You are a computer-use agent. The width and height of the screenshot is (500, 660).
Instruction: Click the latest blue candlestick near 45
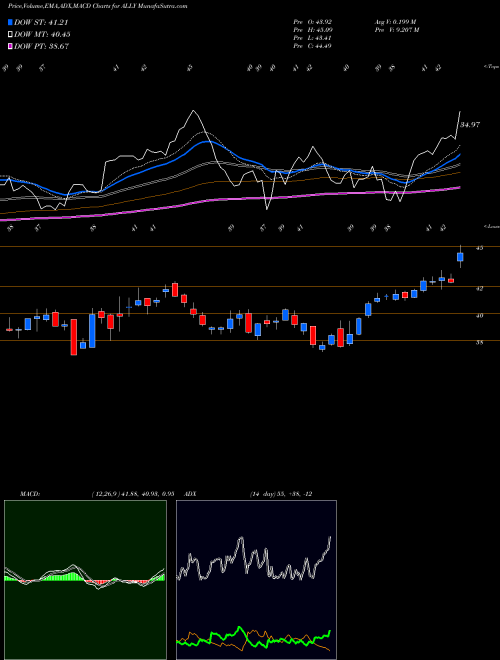tap(460, 257)
